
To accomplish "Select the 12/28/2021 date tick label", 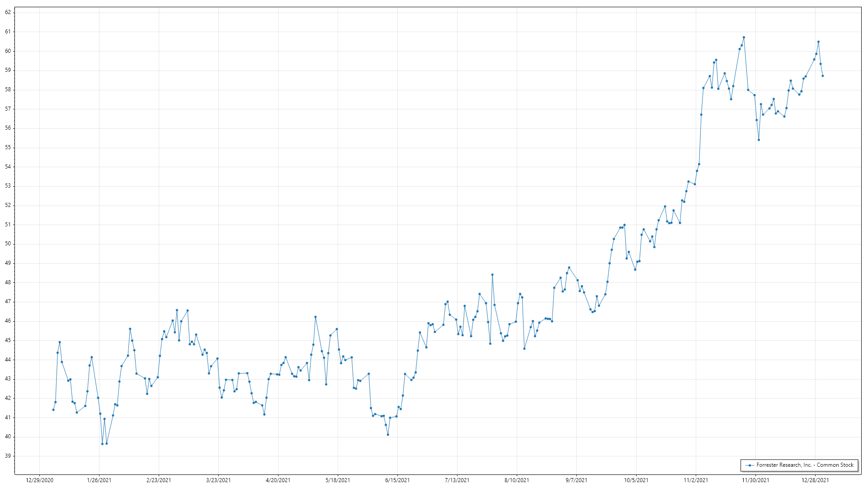I will pos(815,480).
